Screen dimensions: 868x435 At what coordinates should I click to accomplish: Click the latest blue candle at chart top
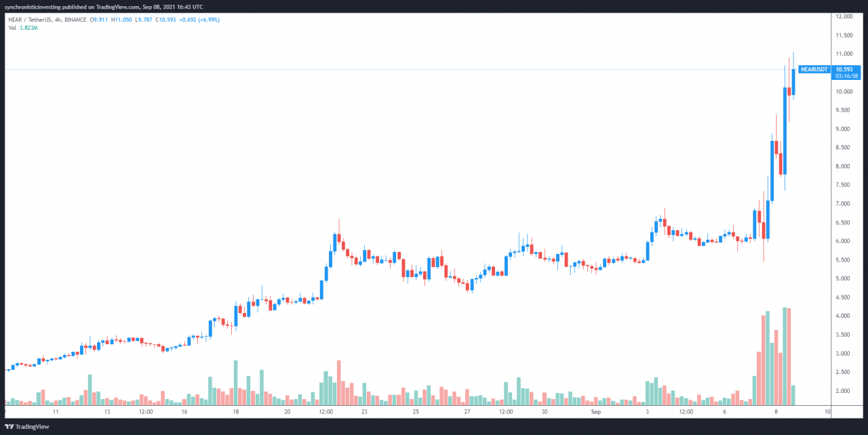click(x=793, y=81)
